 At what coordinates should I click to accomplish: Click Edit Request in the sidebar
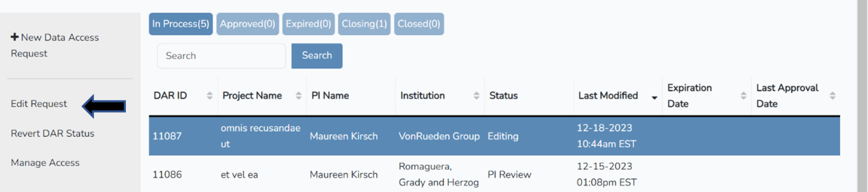click(39, 104)
